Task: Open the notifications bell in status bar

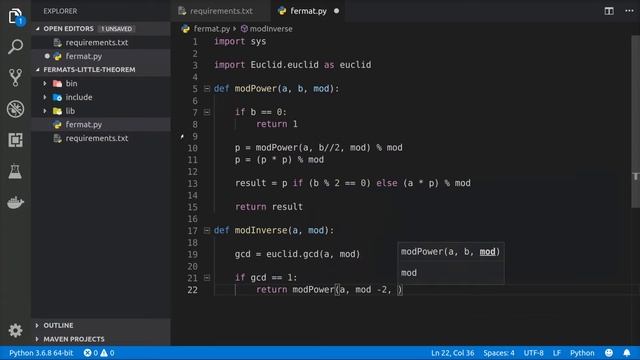Action: (627, 353)
